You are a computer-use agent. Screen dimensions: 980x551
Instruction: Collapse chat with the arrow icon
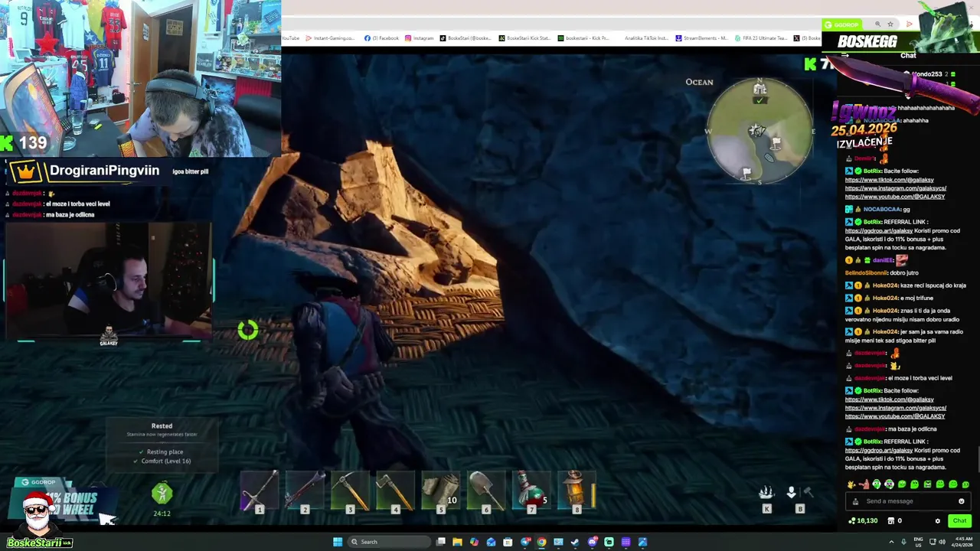tap(844, 55)
